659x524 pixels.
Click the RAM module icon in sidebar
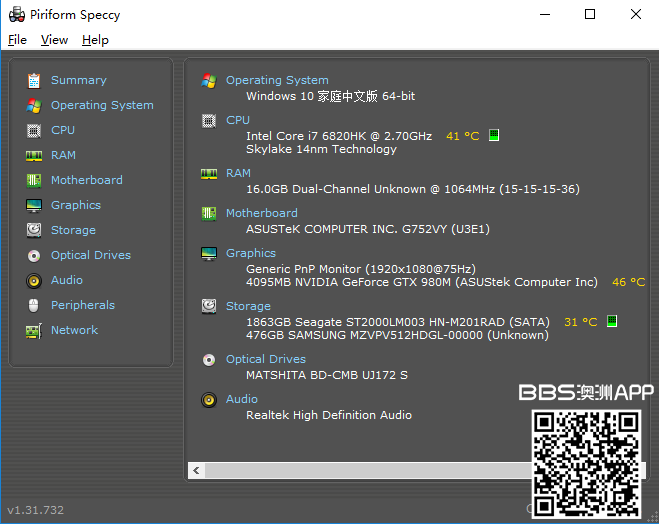(34, 155)
